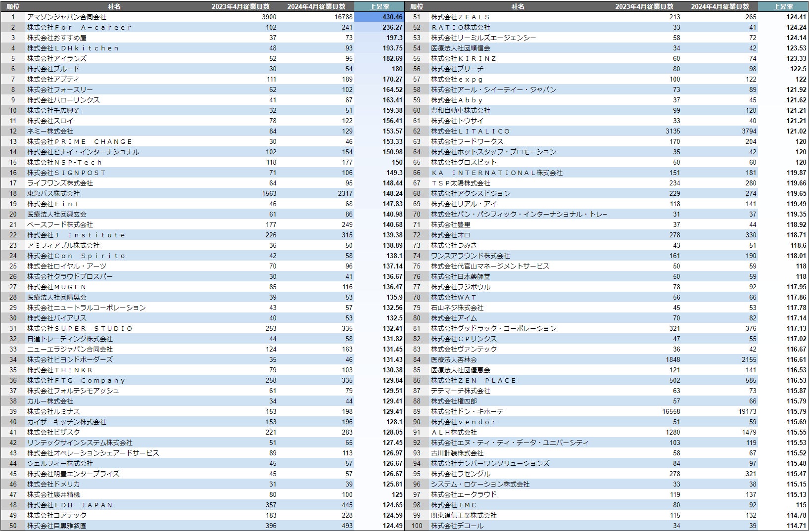
Task: Click company シェルフィー株式会社
Action: 60,463
